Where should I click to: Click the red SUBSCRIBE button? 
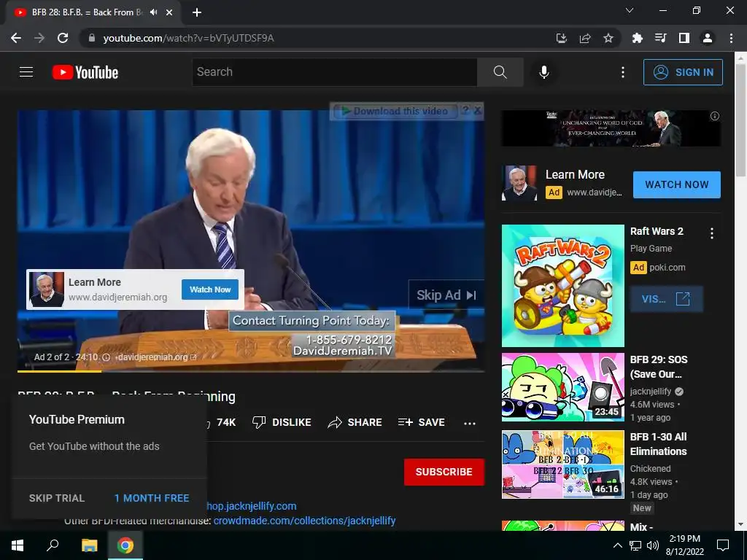(x=444, y=472)
